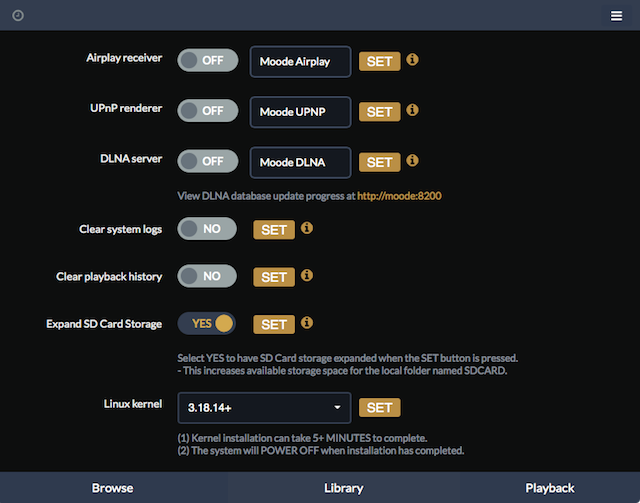Open the Linux kernel version dropdown
Viewport: 640px width, 503px height.
[x=264, y=408]
